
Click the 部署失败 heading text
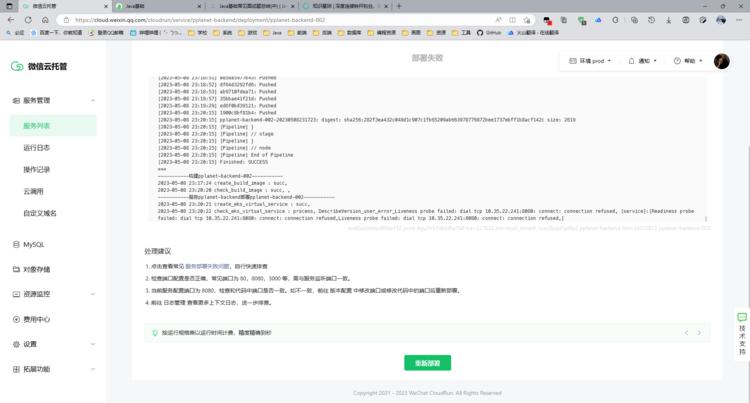[x=427, y=58]
